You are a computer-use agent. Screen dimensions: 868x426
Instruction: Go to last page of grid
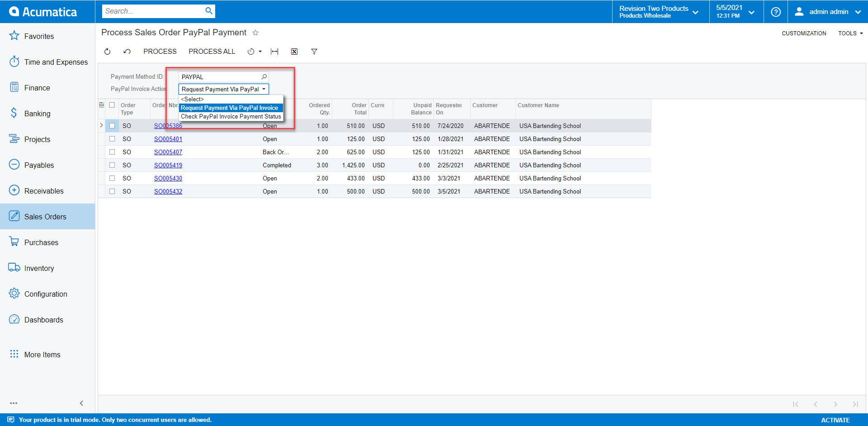click(855, 404)
